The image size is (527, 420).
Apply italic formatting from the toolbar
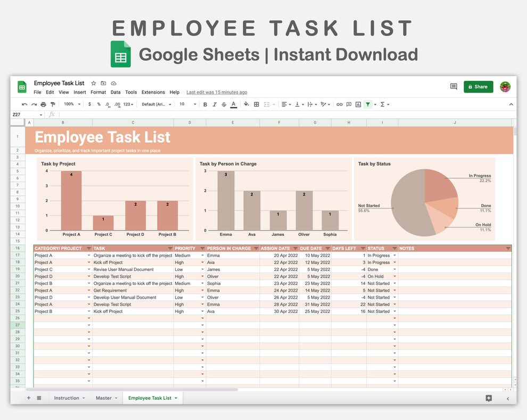coord(214,104)
